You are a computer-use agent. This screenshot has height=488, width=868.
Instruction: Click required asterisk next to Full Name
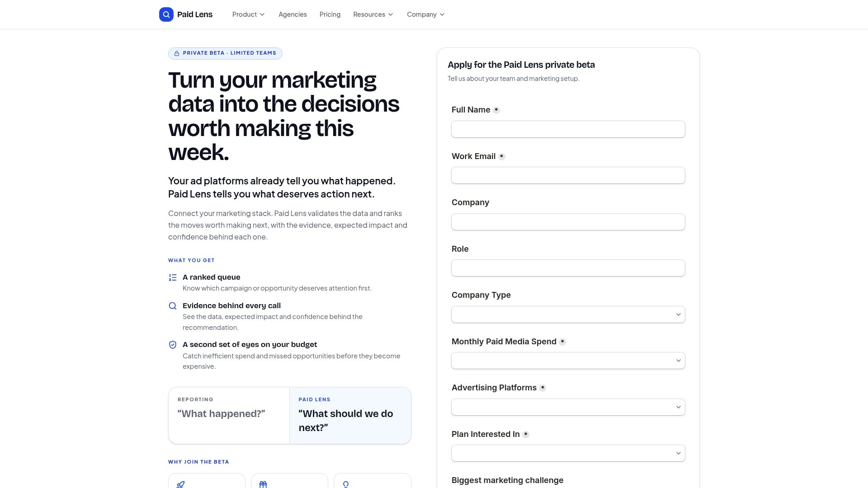tap(496, 110)
